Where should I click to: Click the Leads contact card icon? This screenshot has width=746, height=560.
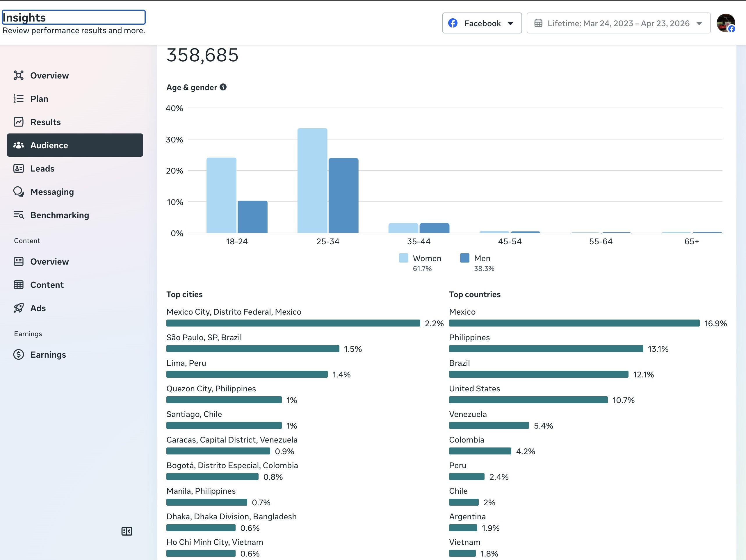[x=19, y=169]
